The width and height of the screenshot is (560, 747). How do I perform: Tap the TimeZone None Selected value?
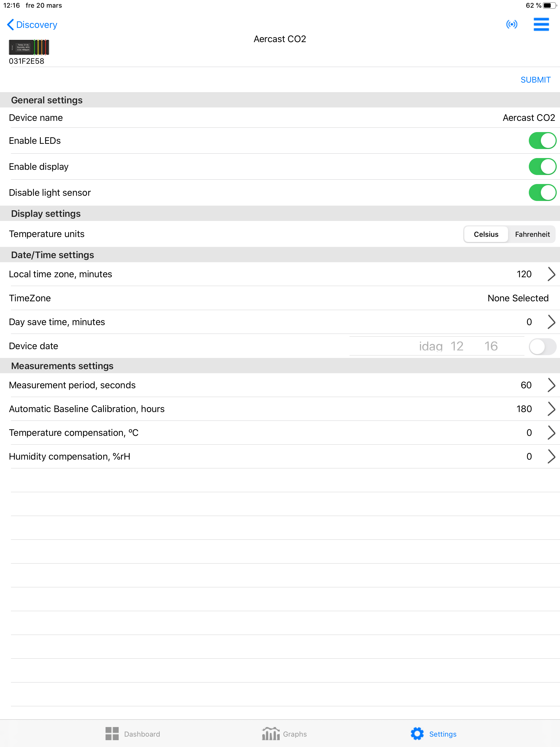click(518, 298)
